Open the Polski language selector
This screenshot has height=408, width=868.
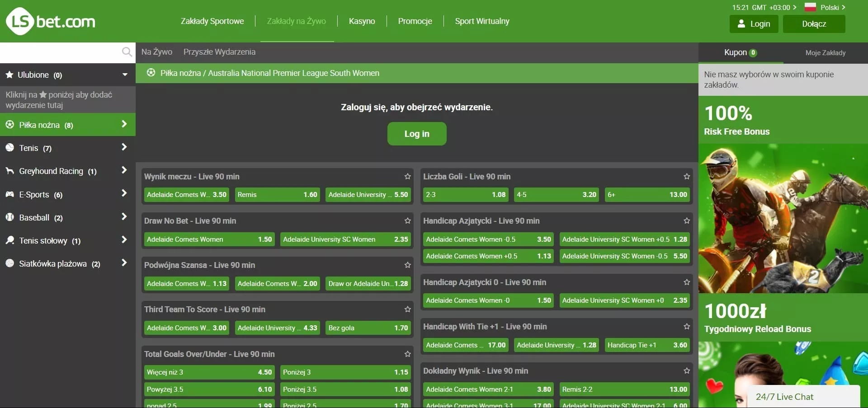click(x=825, y=7)
